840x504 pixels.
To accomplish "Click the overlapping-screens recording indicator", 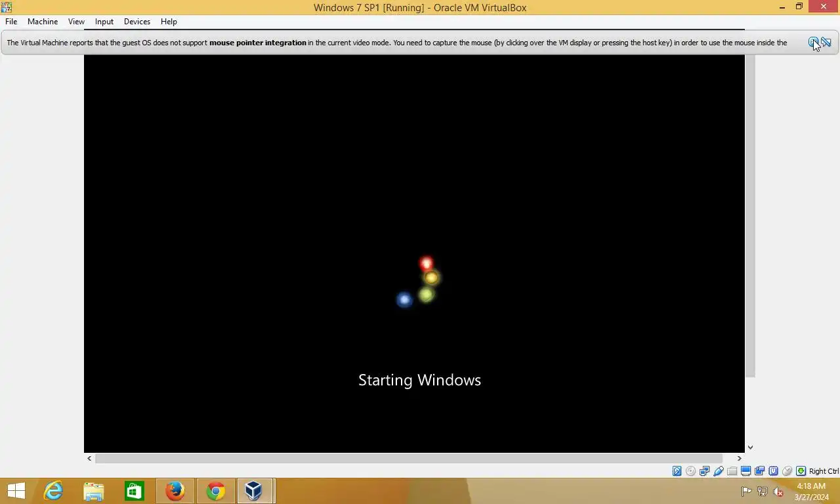I will [760, 471].
